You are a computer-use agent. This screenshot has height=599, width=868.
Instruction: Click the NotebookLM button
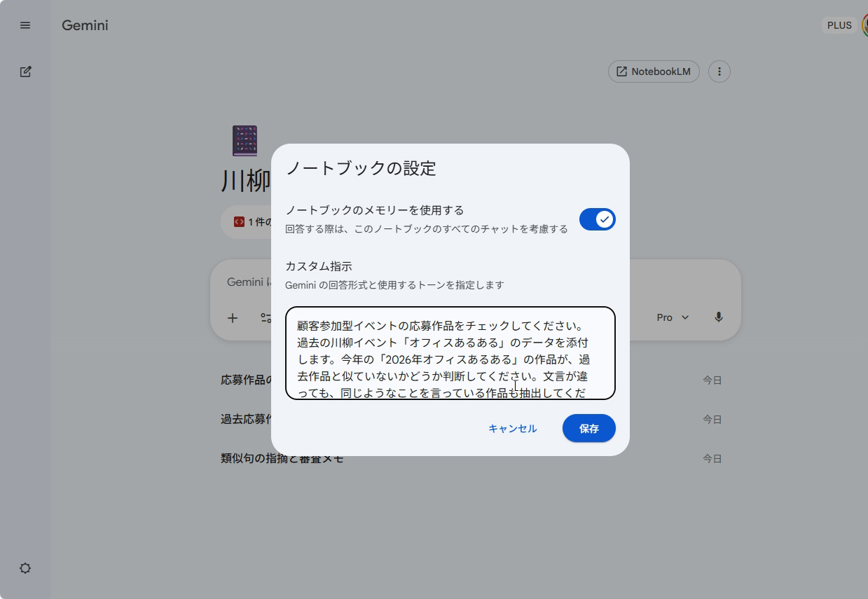coord(654,71)
